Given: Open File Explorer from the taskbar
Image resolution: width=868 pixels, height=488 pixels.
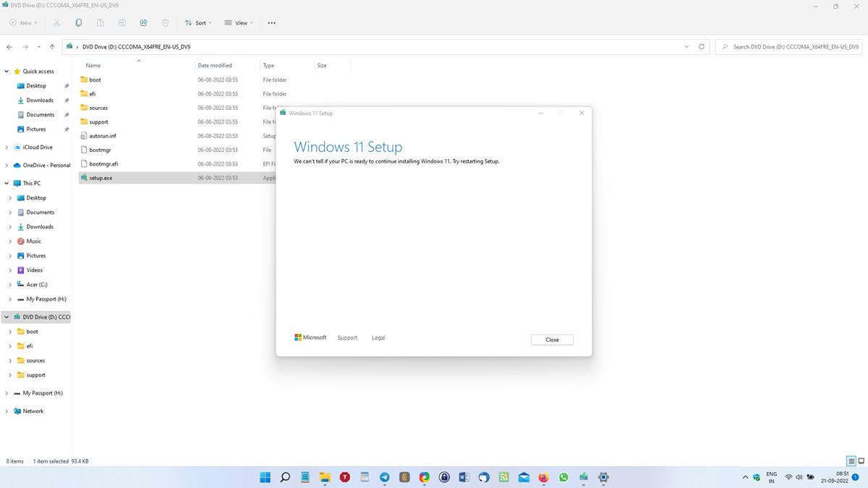Looking at the screenshot, I should tap(325, 477).
